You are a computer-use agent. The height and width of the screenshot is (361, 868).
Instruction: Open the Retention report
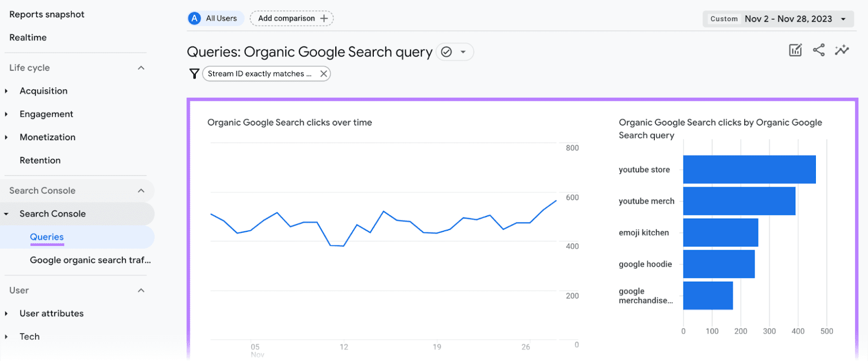(40, 161)
